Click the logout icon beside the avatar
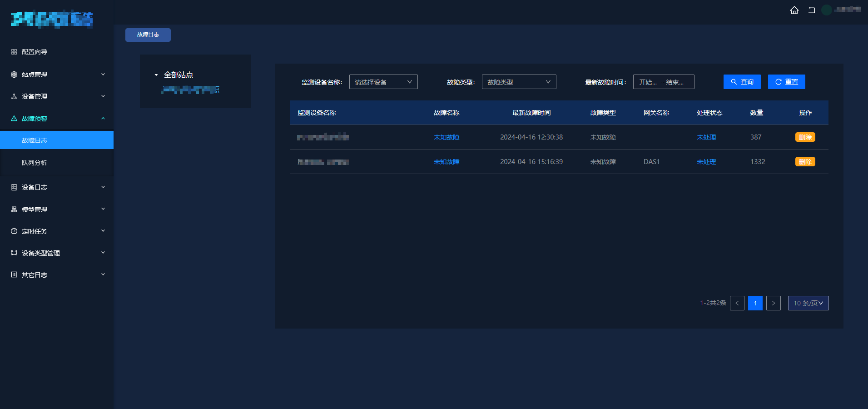Viewport: 868px width, 409px height. 811,10
